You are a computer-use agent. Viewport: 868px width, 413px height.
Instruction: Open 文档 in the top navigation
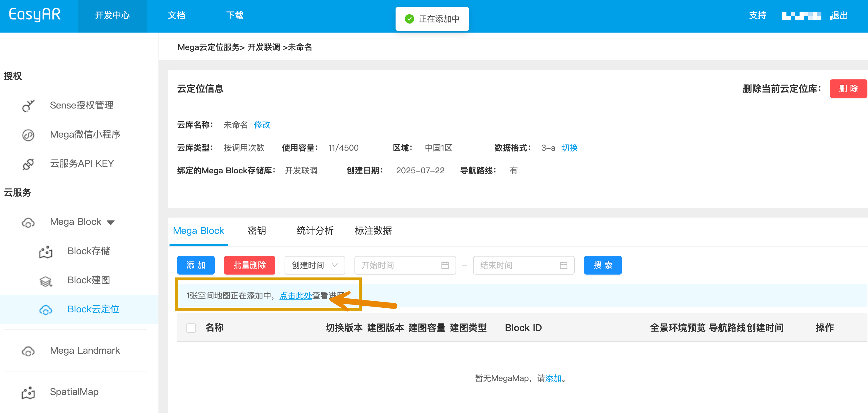(177, 15)
